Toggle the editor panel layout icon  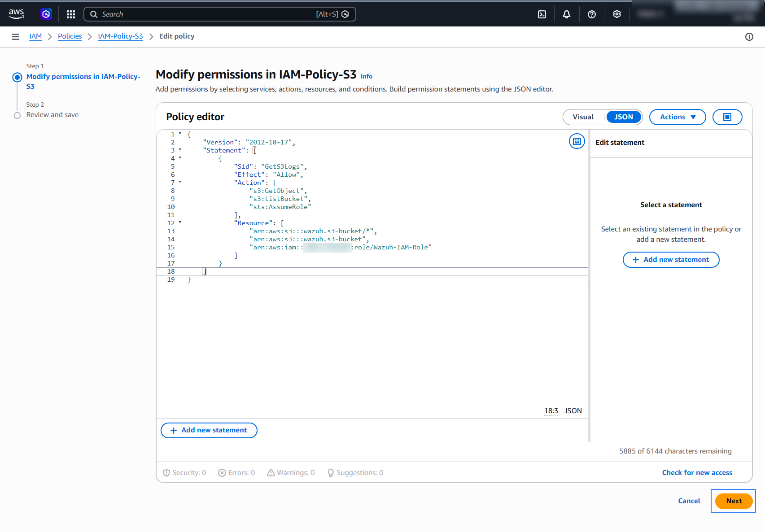727,117
